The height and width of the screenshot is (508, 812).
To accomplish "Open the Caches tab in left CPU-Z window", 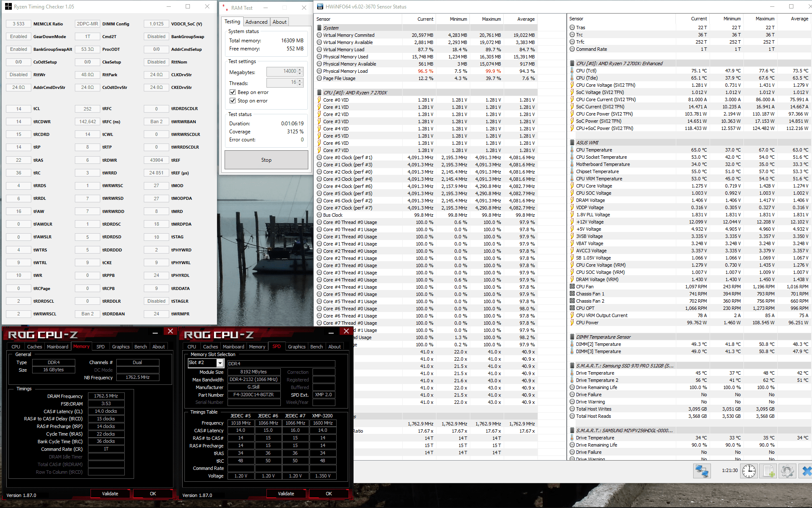I will click(35, 347).
